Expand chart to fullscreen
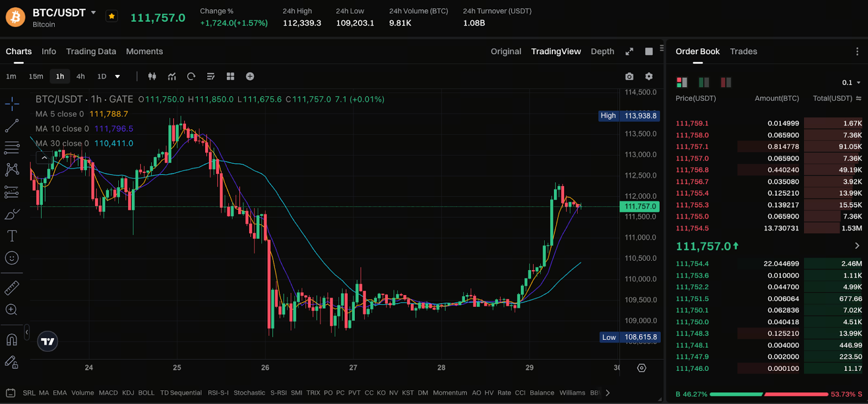868x404 pixels. coord(629,52)
